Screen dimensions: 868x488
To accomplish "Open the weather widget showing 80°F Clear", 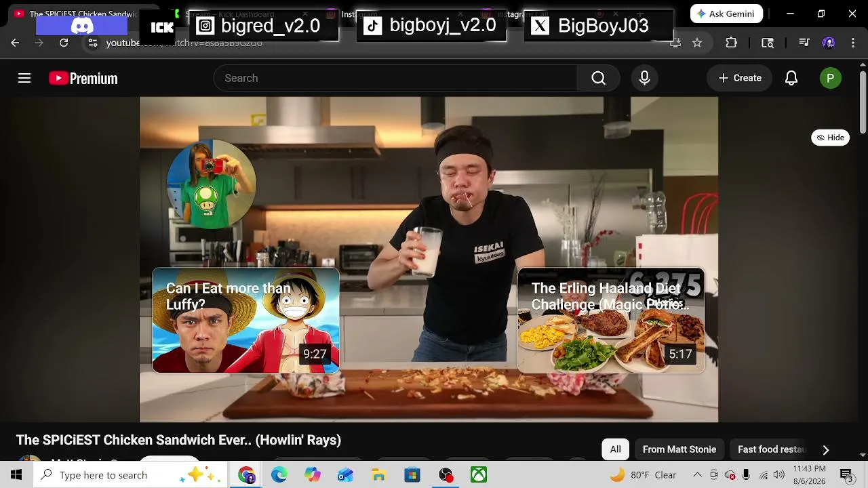I will [643, 475].
